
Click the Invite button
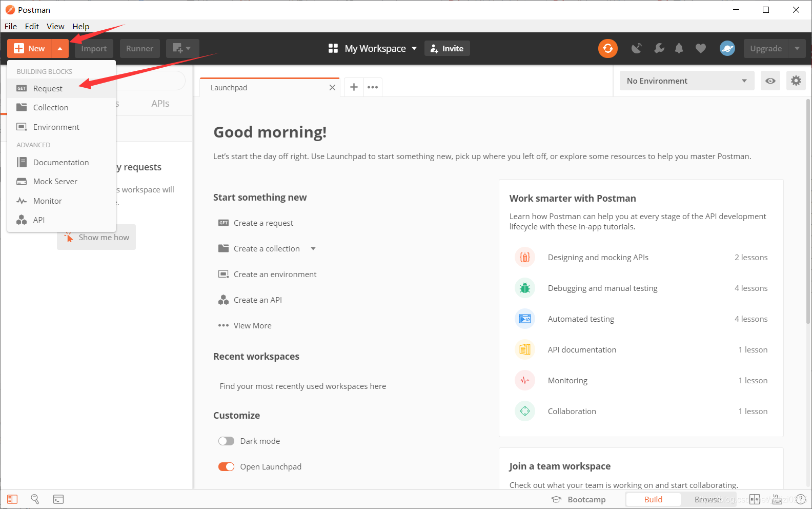click(447, 48)
